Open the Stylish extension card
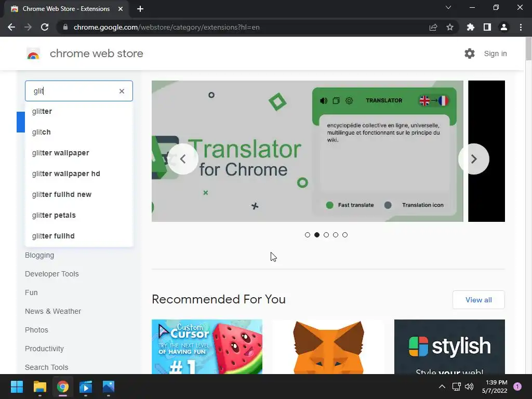 449,347
